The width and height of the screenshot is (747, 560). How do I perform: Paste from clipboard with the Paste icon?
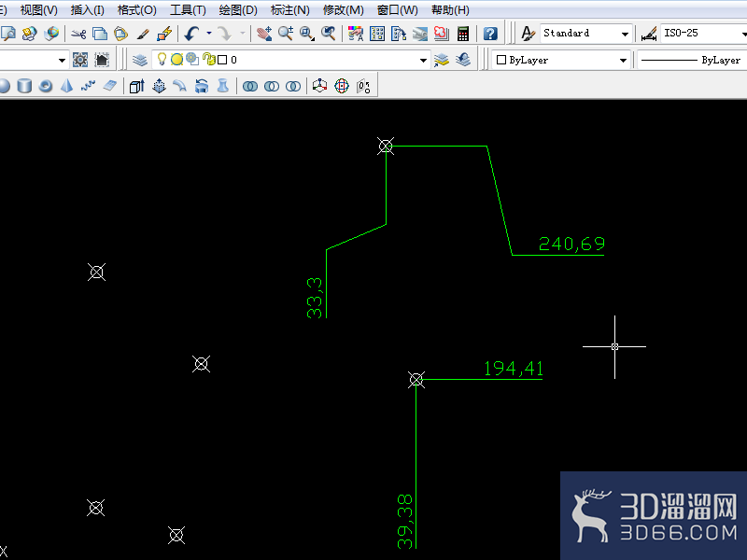tap(121, 34)
